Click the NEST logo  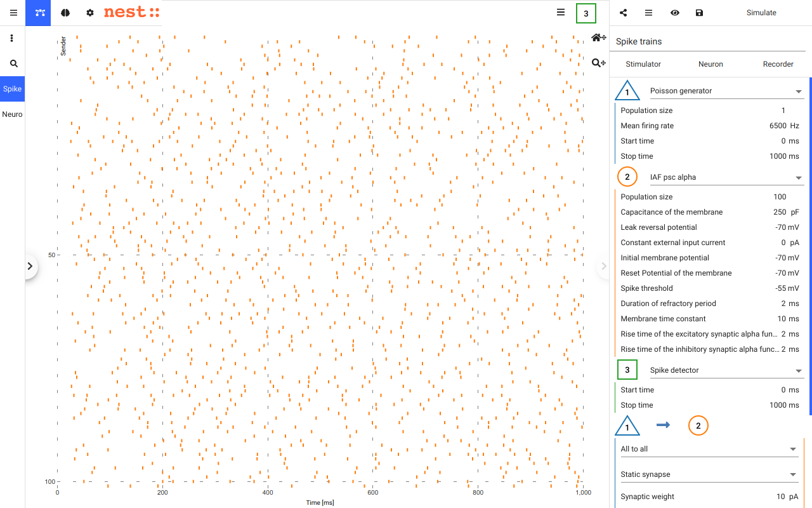pyautogui.click(x=132, y=13)
